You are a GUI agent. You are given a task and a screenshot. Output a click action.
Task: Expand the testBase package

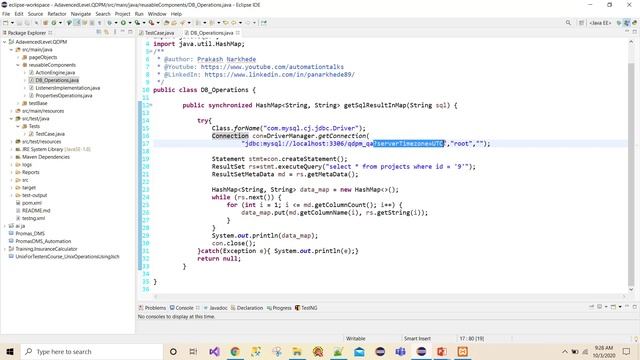[x=18, y=103]
